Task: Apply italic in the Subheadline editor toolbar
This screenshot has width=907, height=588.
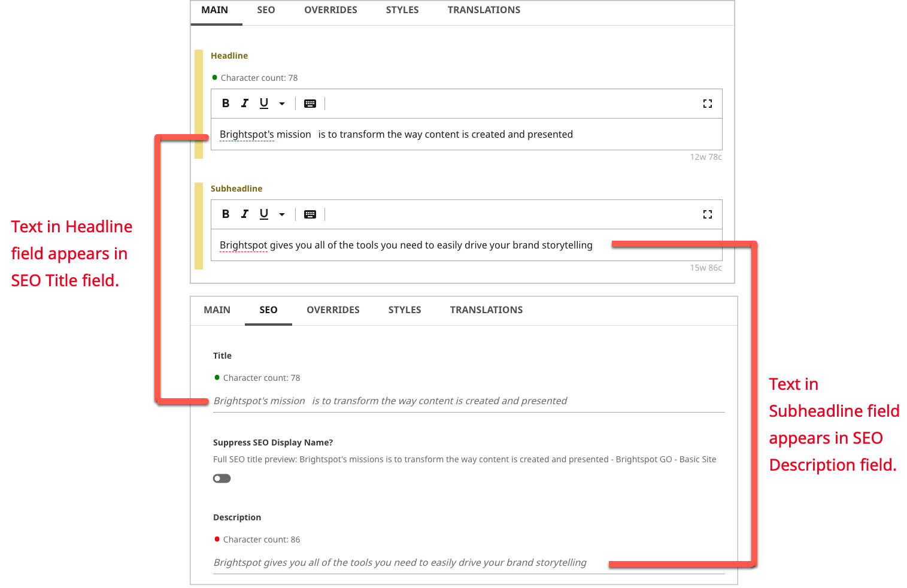Action: pyautogui.click(x=245, y=214)
